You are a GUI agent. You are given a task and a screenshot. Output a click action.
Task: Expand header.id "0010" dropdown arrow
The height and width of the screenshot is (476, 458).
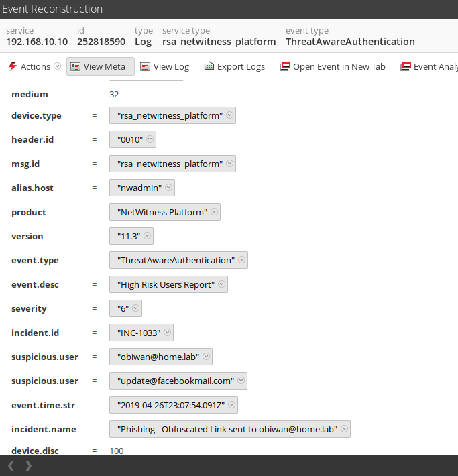[x=150, y=139]
